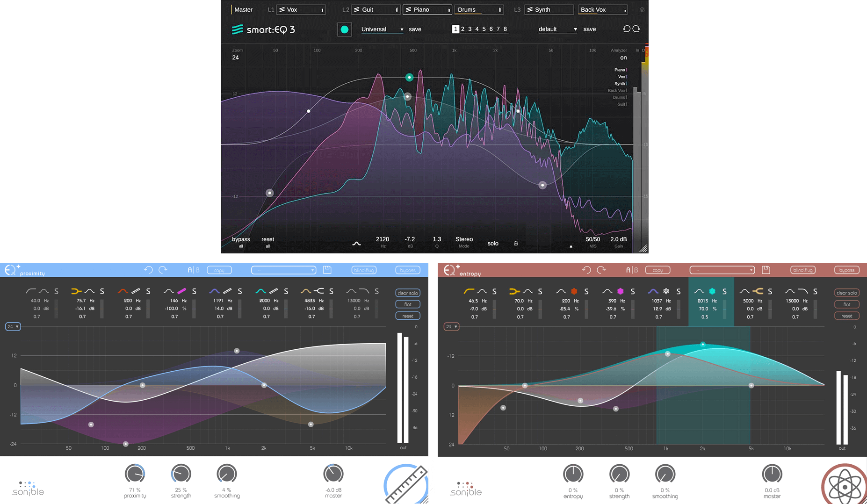This screenshot has height=504, width=867.
Task: Click the cyan hexagon icon on the 2013 Hz band
Action: pyautogui.click(x=712, y=291)
